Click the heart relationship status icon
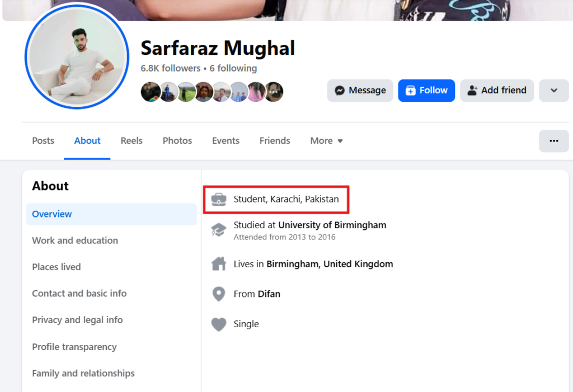Viewport: 573px width, 392px height. tap(219, 324)
